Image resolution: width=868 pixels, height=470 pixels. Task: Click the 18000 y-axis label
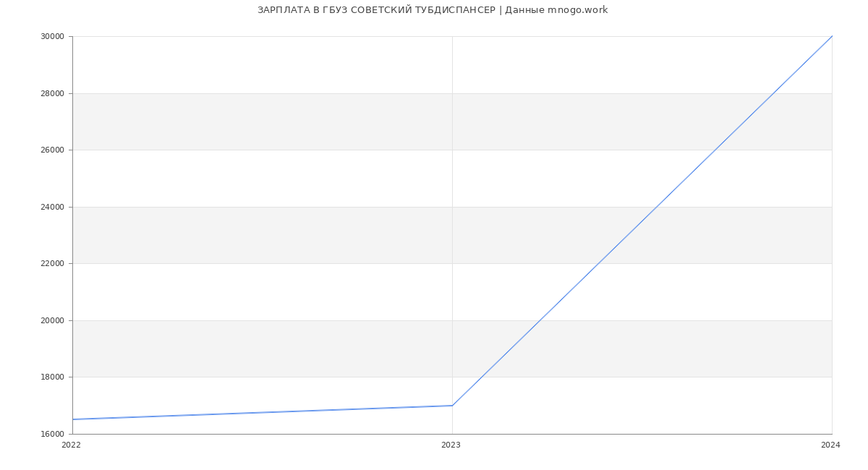click(52, 377)
